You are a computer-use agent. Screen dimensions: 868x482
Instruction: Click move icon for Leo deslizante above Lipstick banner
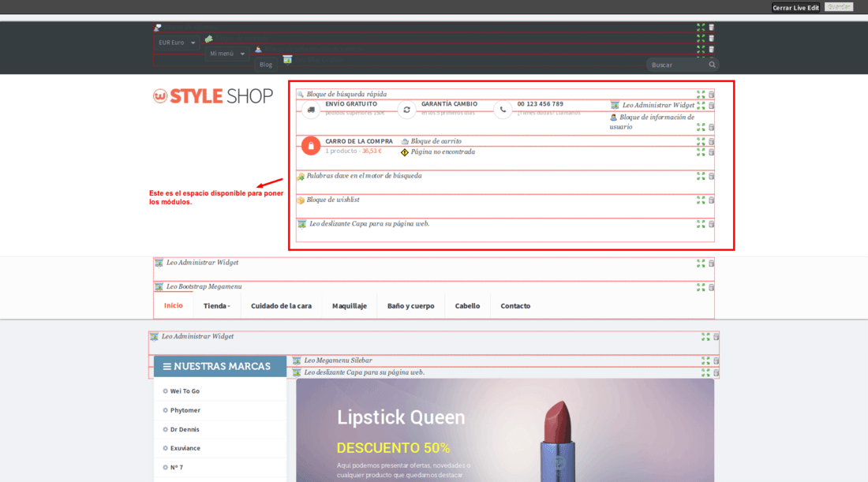click(x=705, y=373)
